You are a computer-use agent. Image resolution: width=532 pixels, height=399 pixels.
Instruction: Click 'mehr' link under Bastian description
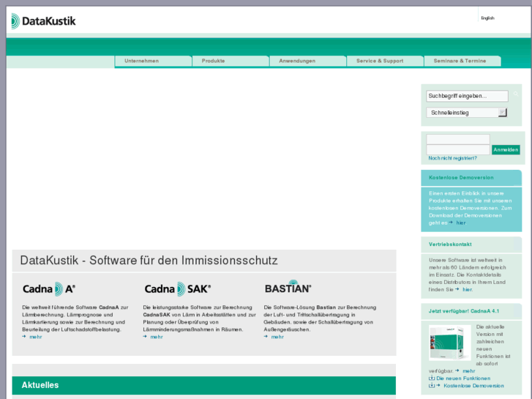(277, 337)
